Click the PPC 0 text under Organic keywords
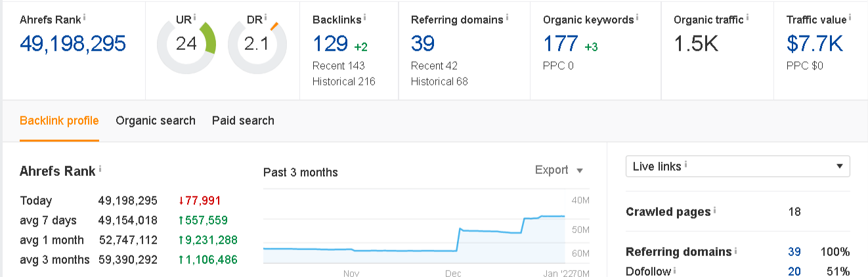The height and width of the screenshot is (277, 868). click(x=558, y=66)
